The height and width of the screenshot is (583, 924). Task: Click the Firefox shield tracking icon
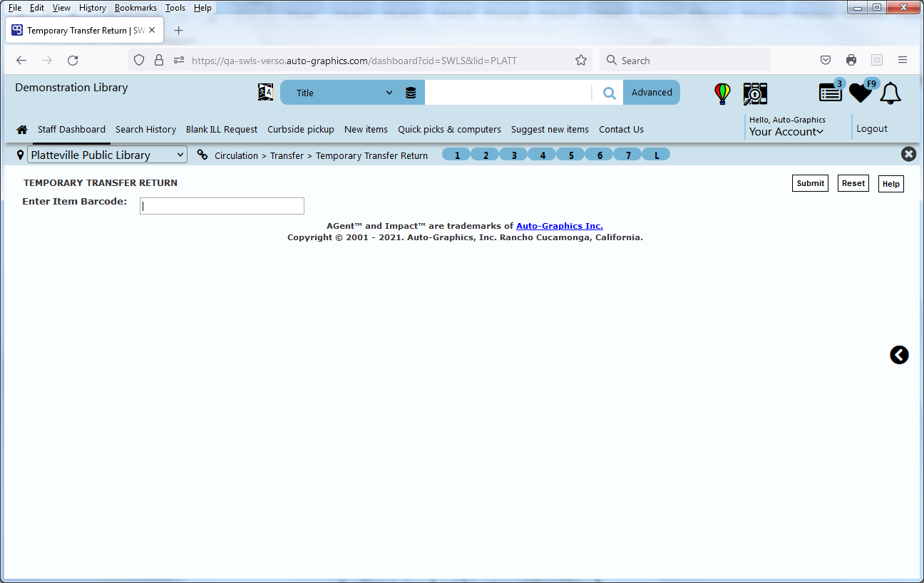139,61
